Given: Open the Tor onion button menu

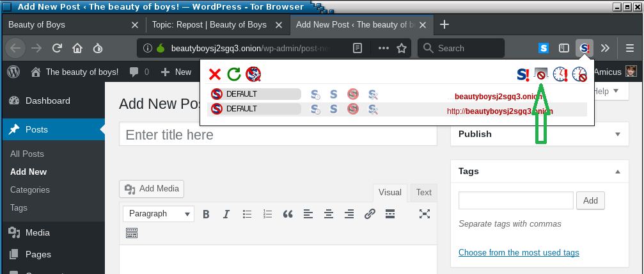Looking at the screenshot, I should point(97,49).
